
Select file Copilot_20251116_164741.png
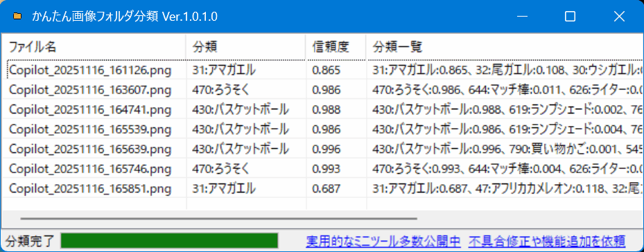coord(90,109)
